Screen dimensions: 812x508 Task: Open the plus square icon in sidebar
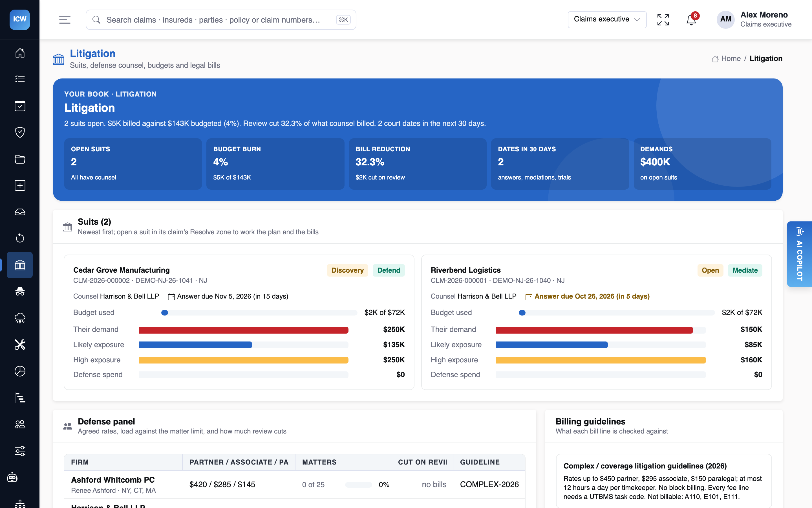20,185
